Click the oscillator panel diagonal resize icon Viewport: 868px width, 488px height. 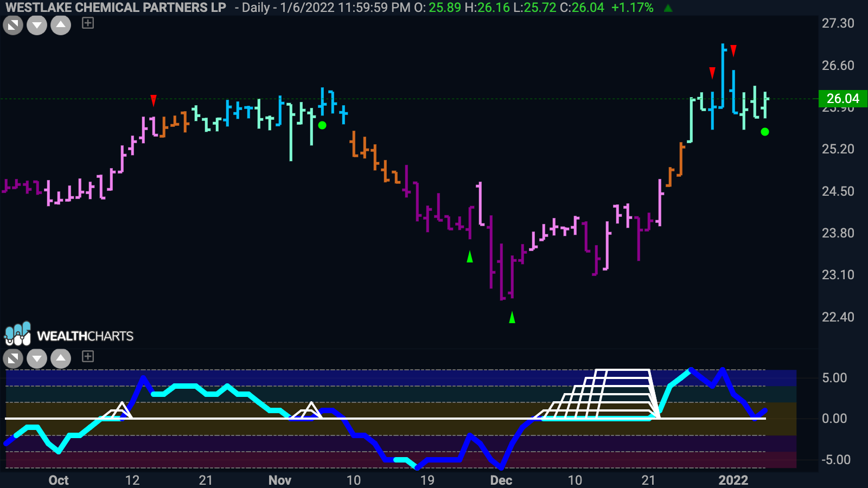(x=13, y=358)
